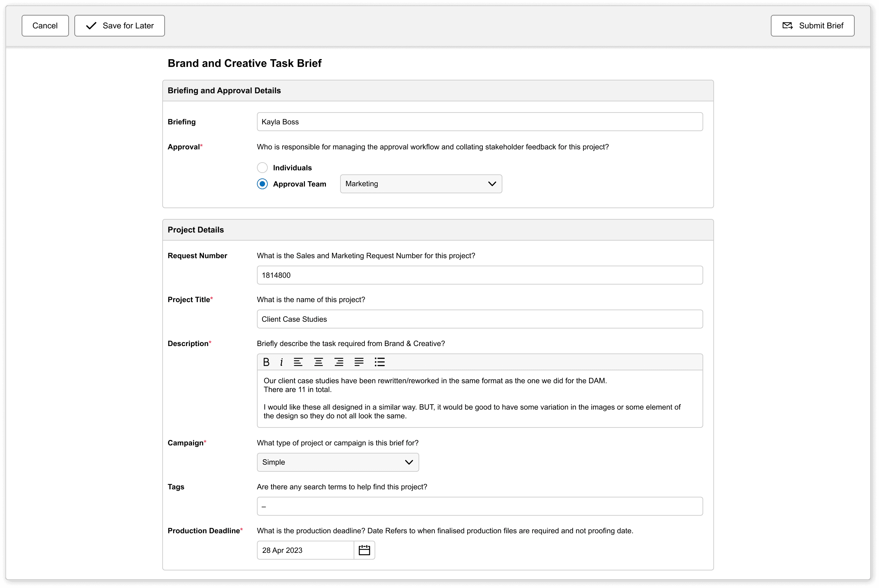
Task: Align Description text to the right
Action: (x=339, y=362)
